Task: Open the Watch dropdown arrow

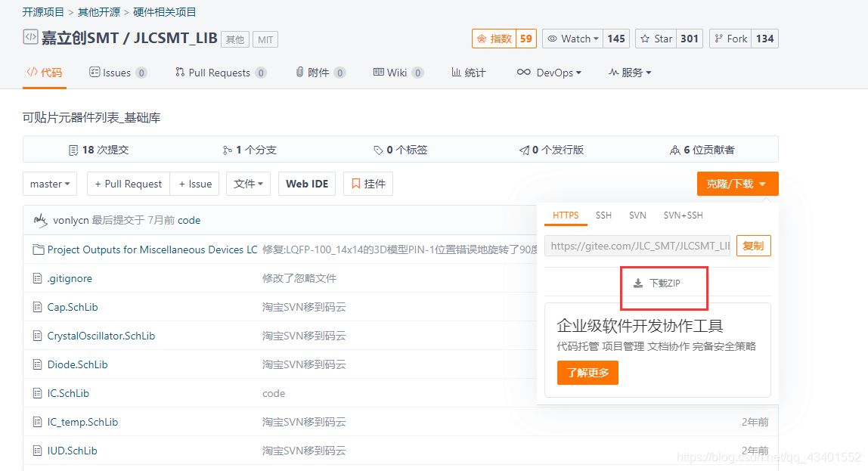Action: point(597,39)
